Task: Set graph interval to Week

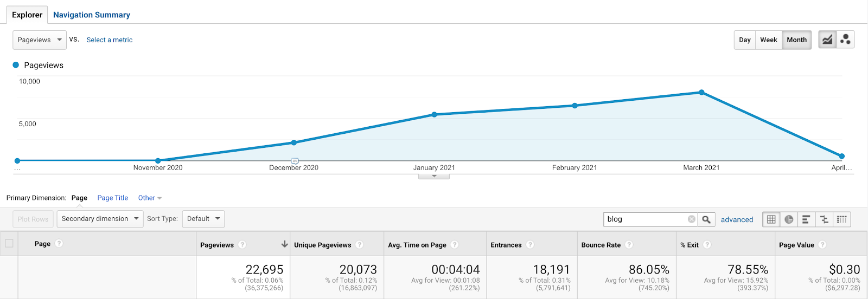Action: click(769, 40)
